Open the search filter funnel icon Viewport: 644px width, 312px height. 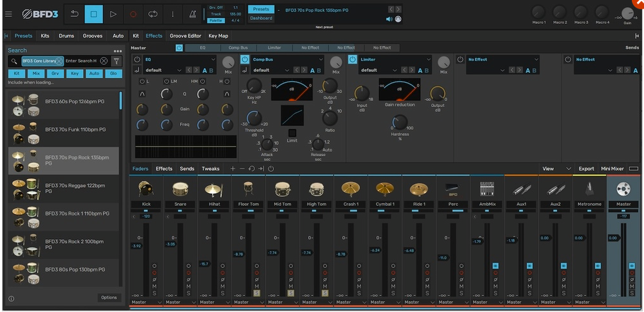pos(116,61)
